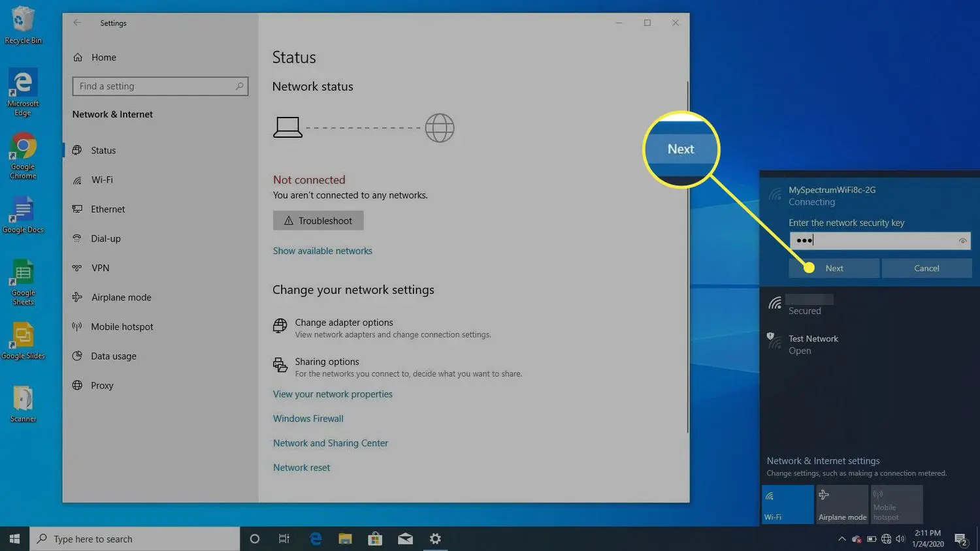The width and height of the screenshot is (980, 551).
Task: Open the Action Center notifications icon
Action: point(961,539)
